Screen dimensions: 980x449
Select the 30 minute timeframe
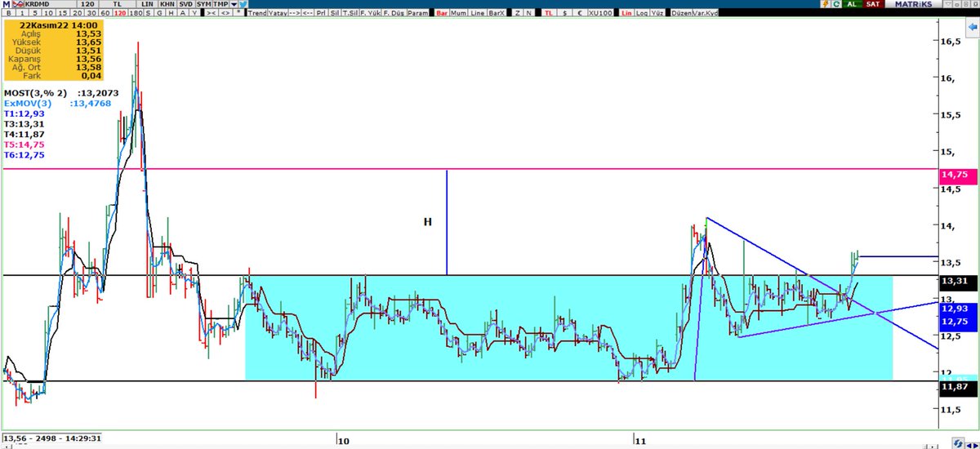click(91, 14)
